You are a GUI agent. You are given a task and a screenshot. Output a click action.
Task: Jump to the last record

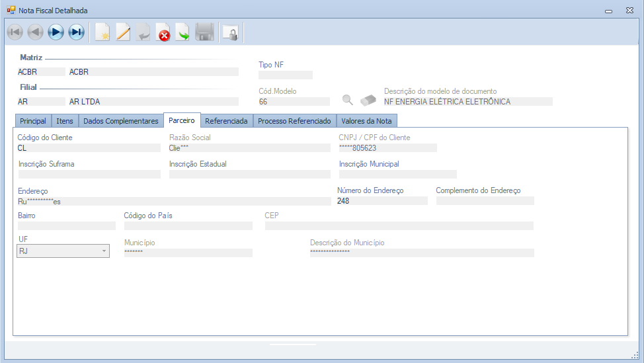click(x=77, y=32)
